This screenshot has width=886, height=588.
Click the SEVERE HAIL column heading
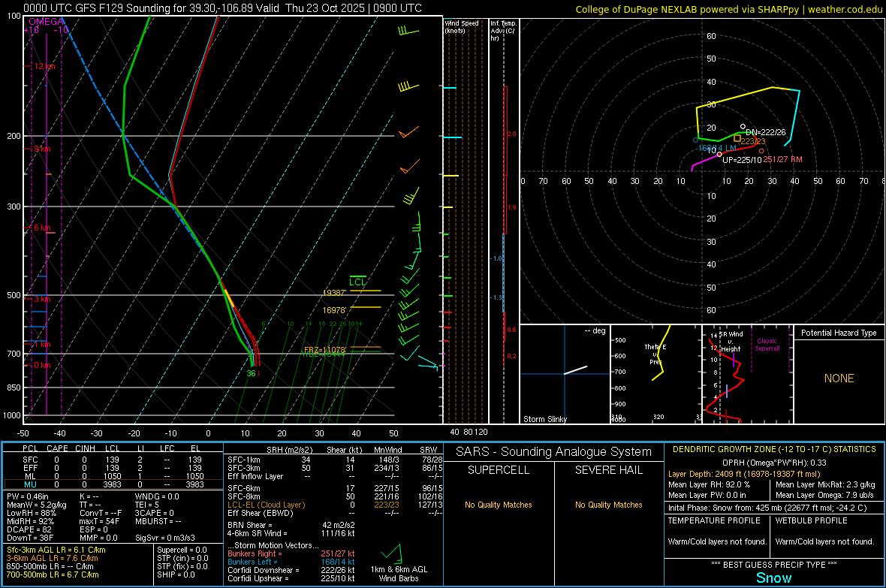point(608,470)
